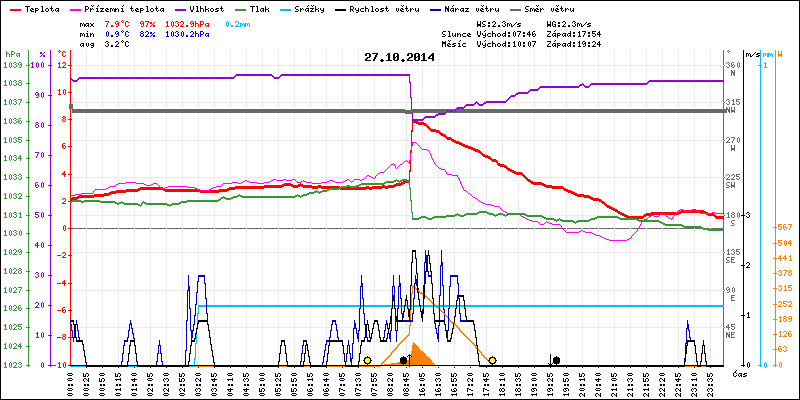Screen dimensions: 800x400
Task: Click the min humidity value 82%
Action: 148,34
